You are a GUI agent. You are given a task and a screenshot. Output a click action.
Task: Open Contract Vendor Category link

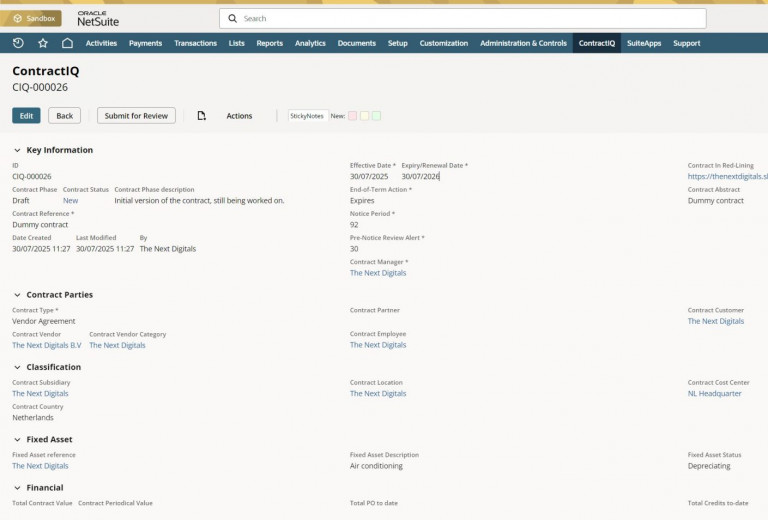[x=117, y=345]
